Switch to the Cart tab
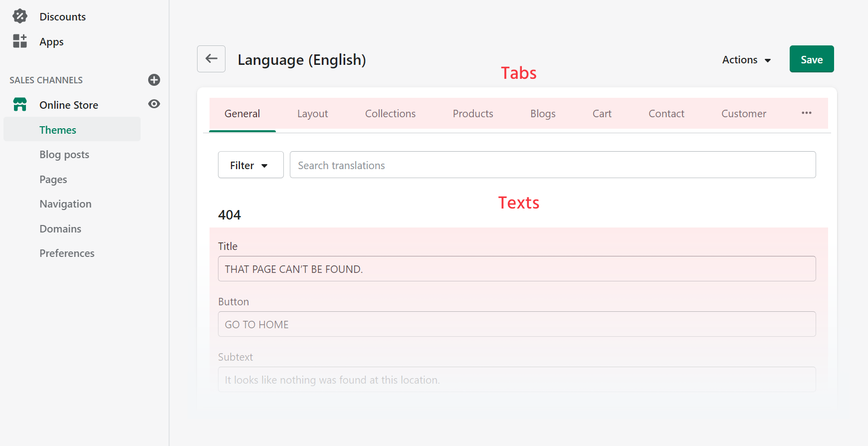868x446 pixels. [602, 114]
